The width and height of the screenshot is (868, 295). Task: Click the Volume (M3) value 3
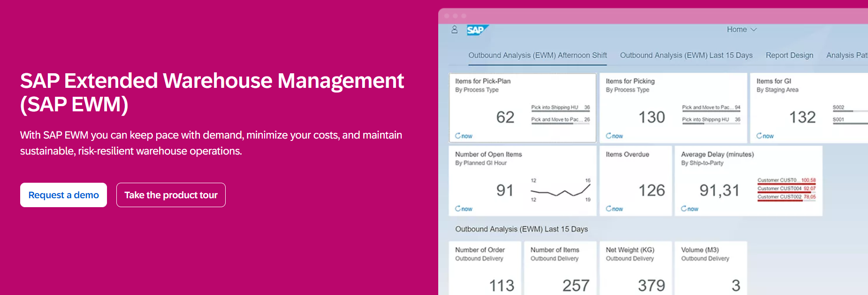point(736,285)
